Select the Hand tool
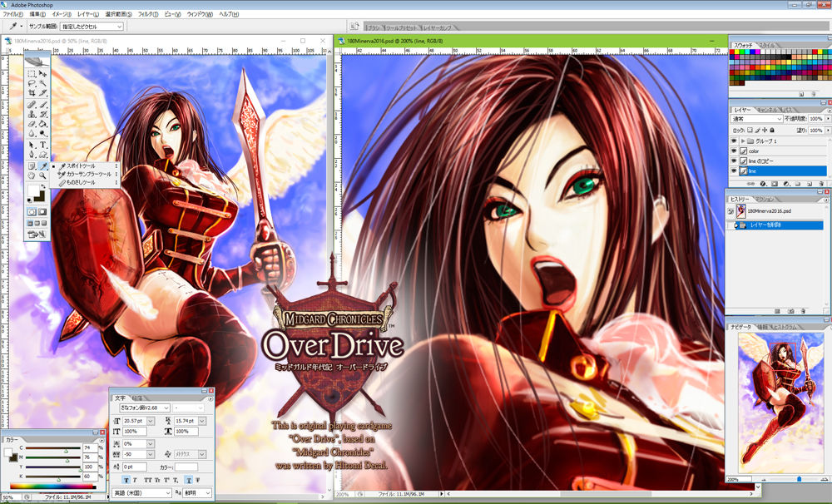 coord(32,175)
